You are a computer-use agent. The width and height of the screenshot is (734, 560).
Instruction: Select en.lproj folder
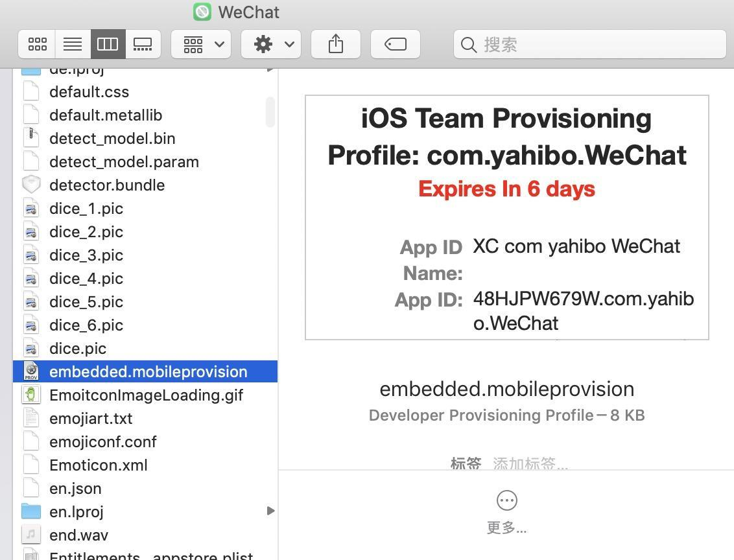[x=145, y=512]
